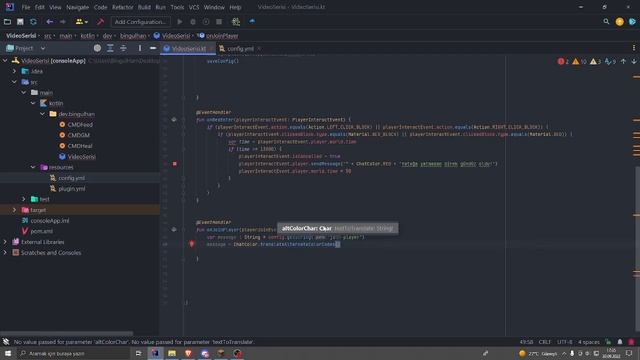Change the UTF-8 file encoding
640x360 pixels.
pyautogui.click(x=565, y=342)
